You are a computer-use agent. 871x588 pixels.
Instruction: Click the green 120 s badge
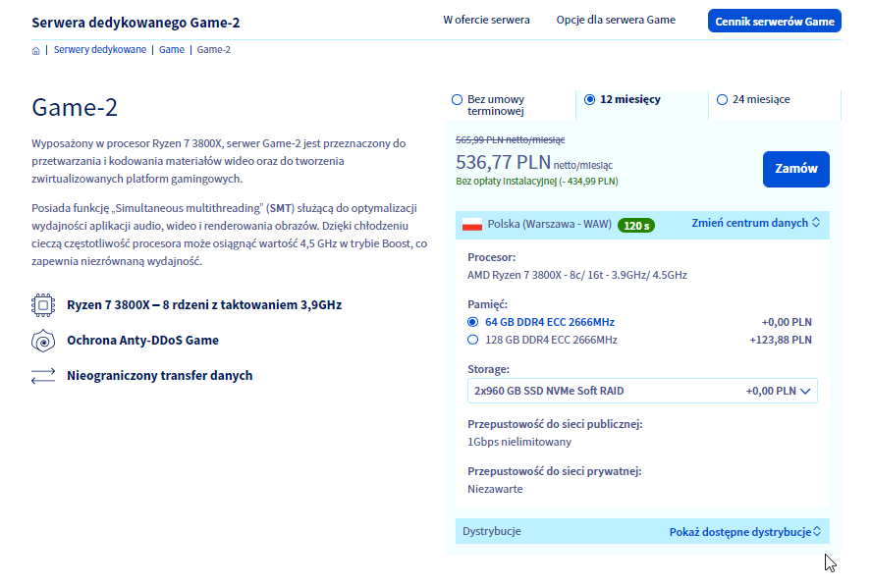tap(636, 226)
